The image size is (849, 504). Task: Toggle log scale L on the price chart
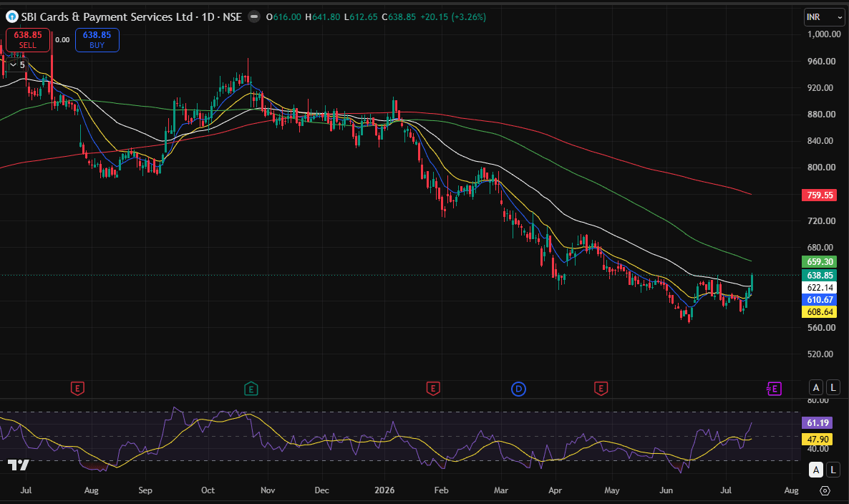tap(833, 387)
